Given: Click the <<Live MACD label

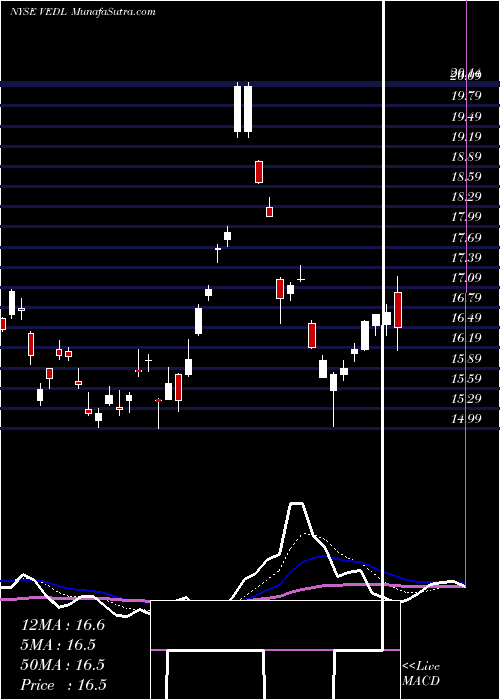Looking at the screenshot, I should [421, 673].
